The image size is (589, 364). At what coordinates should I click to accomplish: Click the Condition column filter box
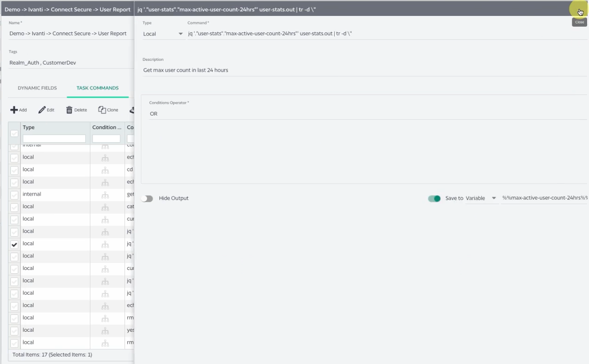point(106,138)
